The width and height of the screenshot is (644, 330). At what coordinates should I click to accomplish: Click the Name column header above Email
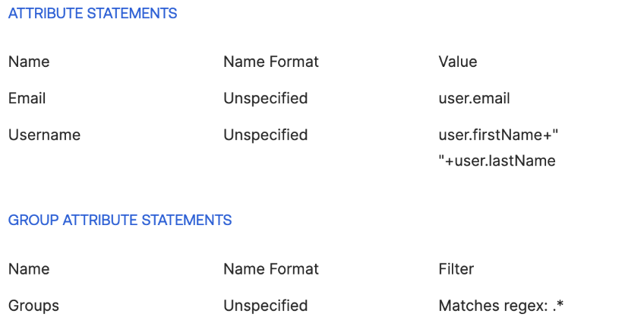point(29,62)
